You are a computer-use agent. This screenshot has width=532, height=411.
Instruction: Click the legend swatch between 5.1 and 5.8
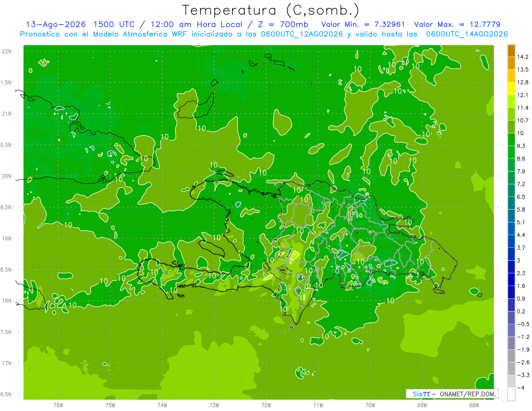(x=511, y=216)
